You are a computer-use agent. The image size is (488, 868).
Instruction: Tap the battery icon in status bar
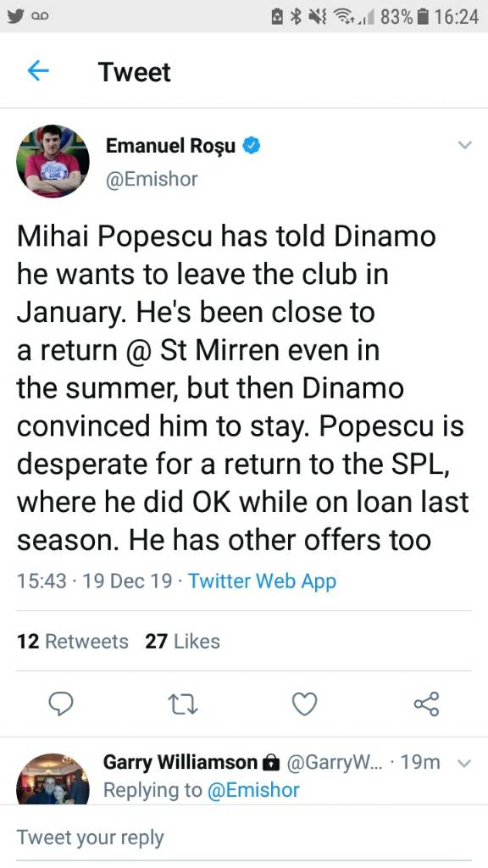[x=422, y=17]
